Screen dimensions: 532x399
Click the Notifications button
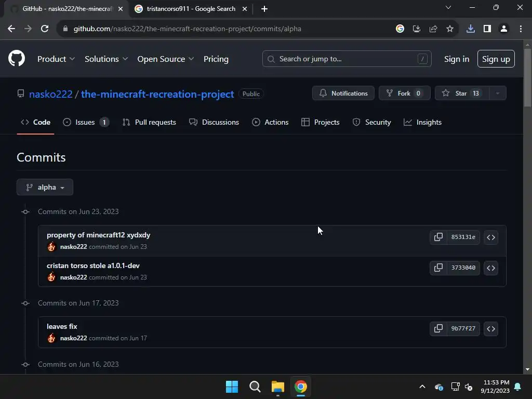(x=343, y=94)
